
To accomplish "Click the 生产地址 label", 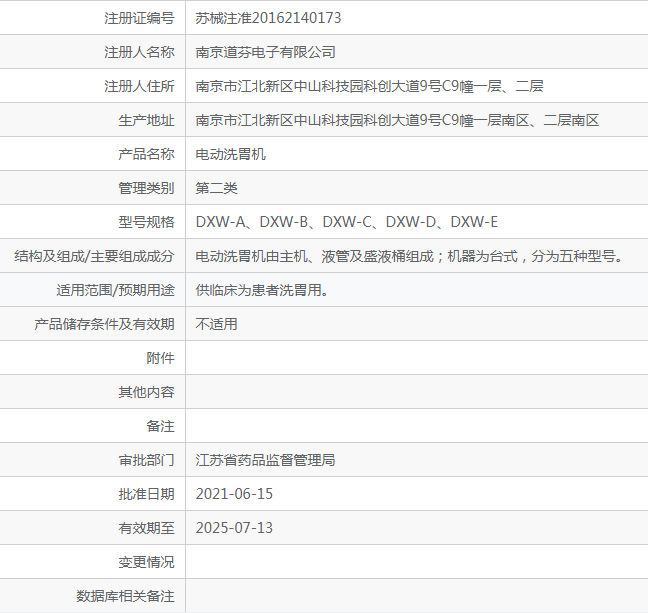I will 146,120.
